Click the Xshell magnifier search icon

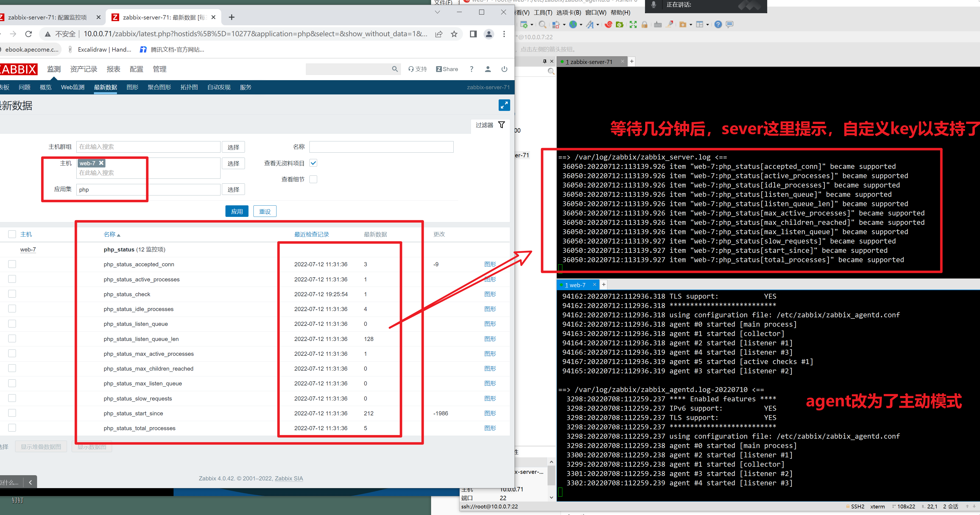[x=543, y=24]
